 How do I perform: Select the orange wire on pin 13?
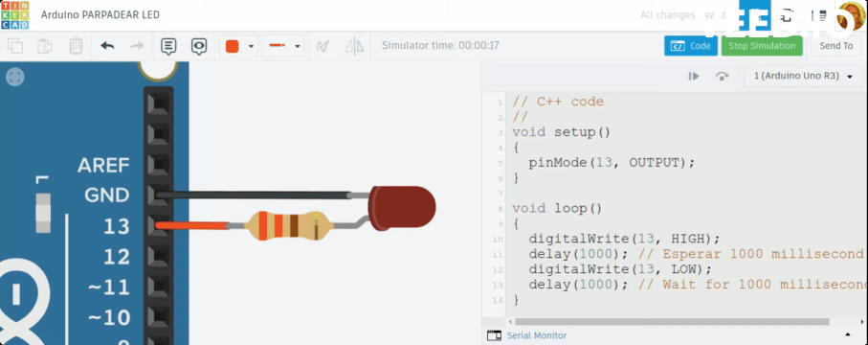(192, 225)
